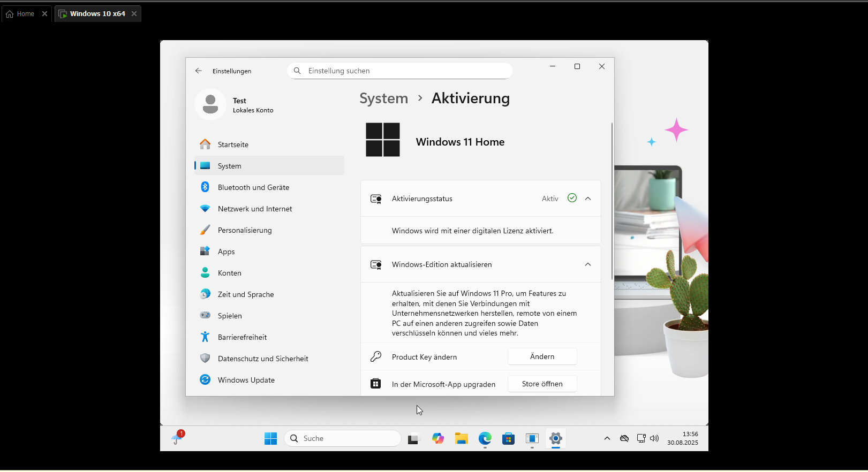868x472 pixels.
Task: Open Microsoft Edge from the taskbar
Action: coord(485,439)
